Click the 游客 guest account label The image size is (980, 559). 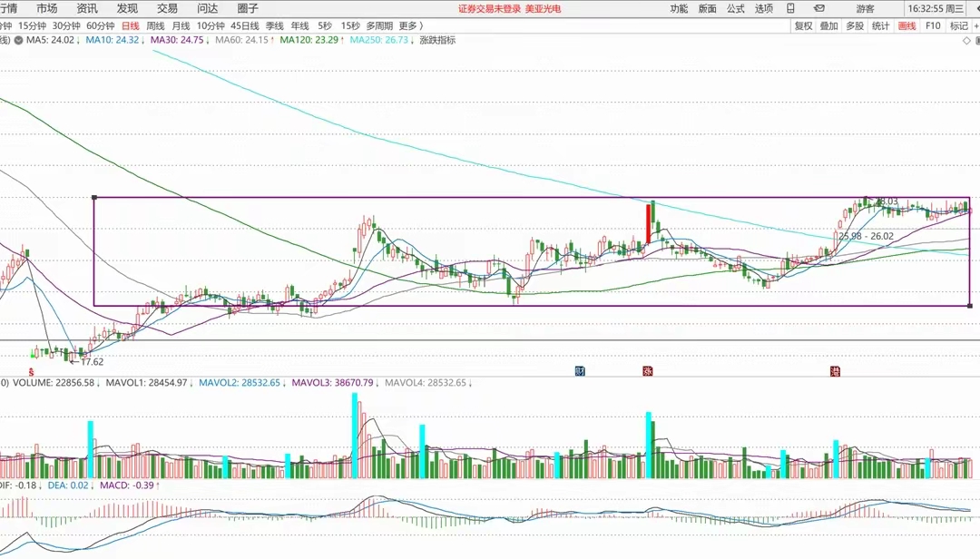[865, 9]
